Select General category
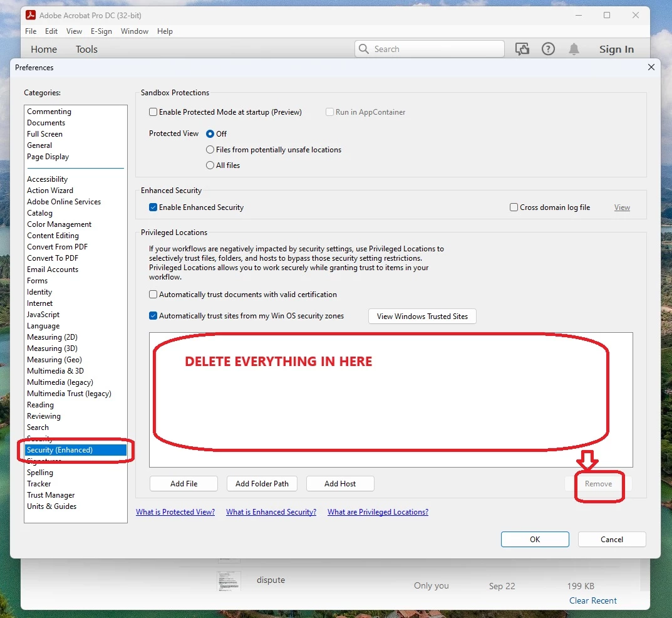The height and width of the screenshot is (618, 672). pyautogui.click(x=75, y=145)
